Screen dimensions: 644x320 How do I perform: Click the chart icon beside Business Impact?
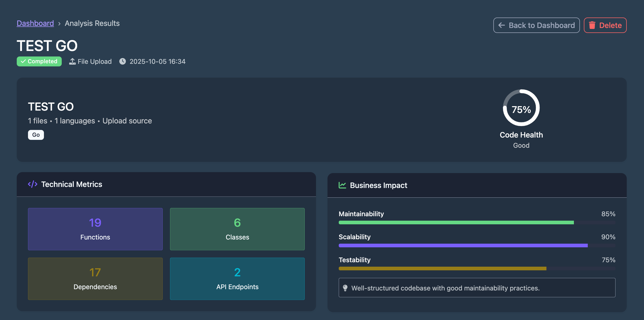[x=342, y=185]
